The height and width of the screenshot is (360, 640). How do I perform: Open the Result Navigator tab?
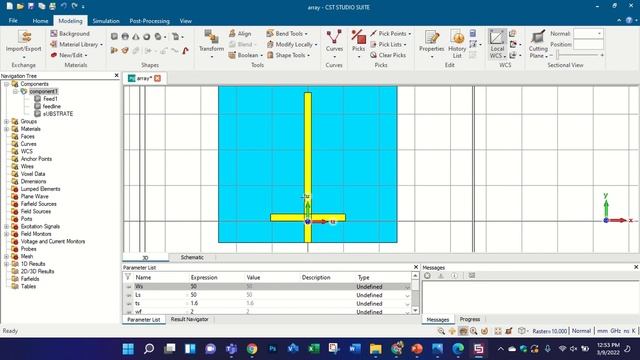pos(189,319)
